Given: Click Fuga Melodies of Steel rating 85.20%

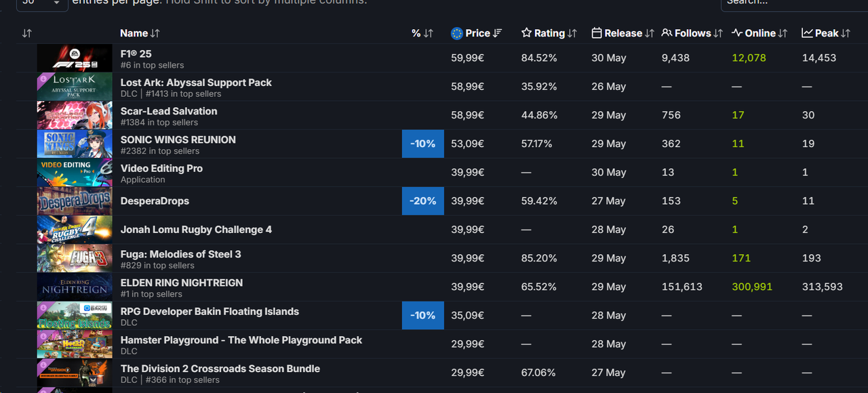Looking at the screenshot, I should point(539,258).
